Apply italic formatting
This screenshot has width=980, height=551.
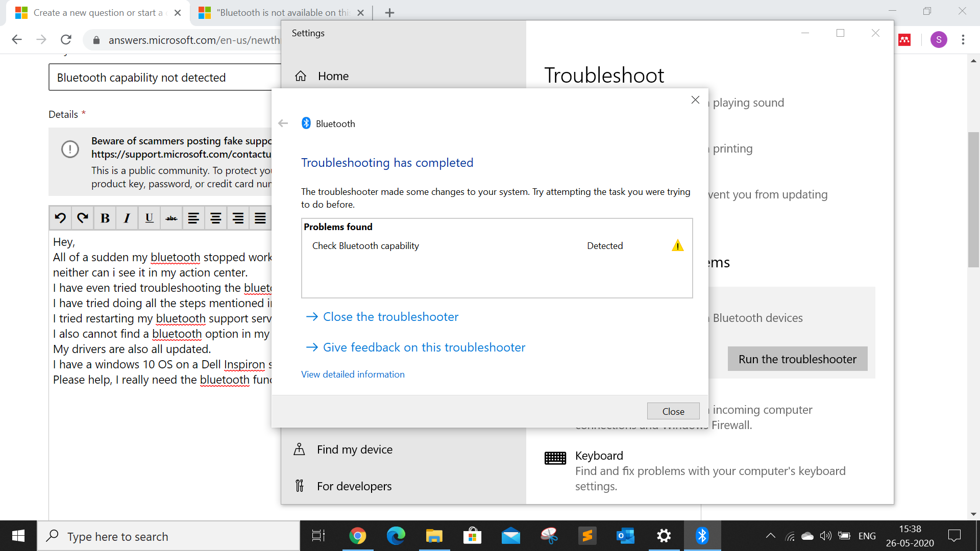(x=127, y=218)
